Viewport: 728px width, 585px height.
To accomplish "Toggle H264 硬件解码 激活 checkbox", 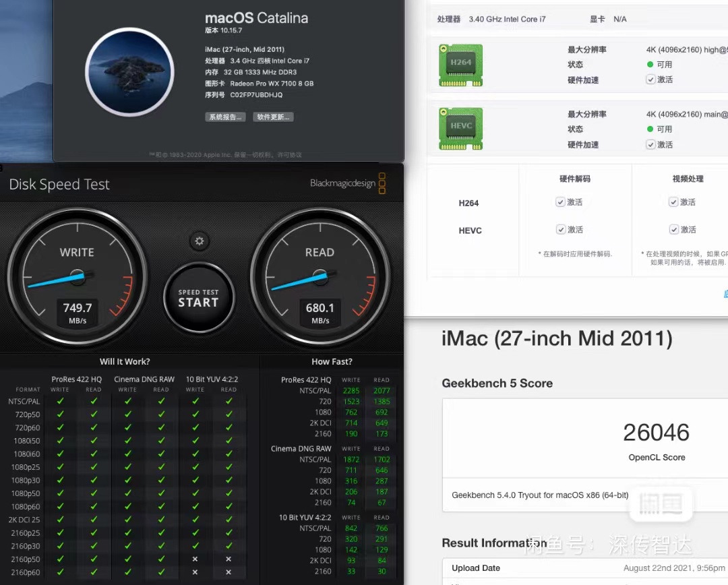I will pyautogui.click(x=560, y=202).
